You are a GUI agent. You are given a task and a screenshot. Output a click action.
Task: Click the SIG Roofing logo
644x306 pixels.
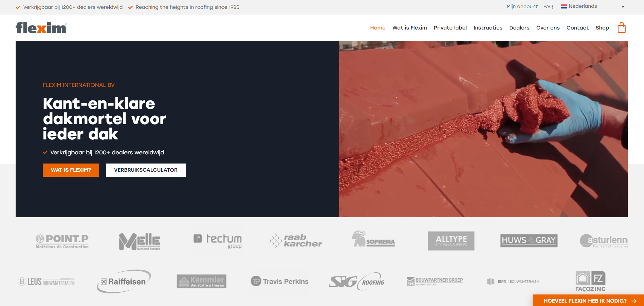pos(357,281)
